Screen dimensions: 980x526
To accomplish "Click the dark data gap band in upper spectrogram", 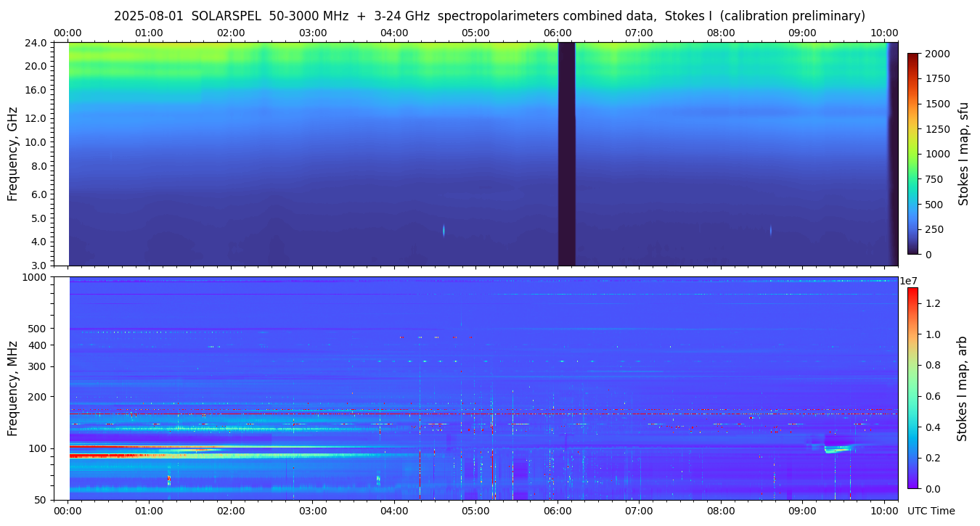I will pyautogui.click(x=566, y=154).
